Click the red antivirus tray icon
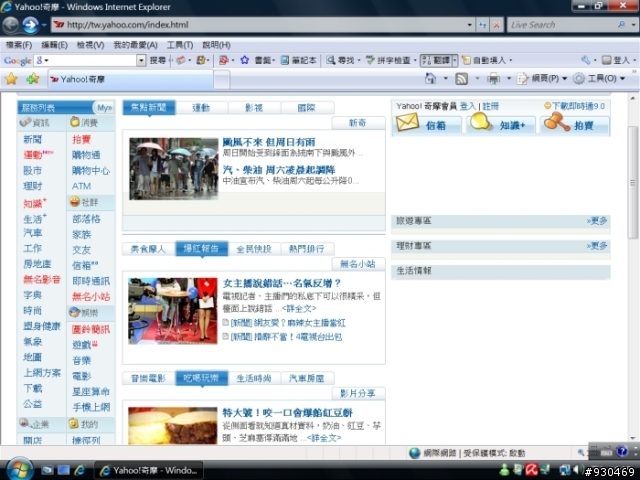This screenshot has height=480, width=640. coord(531,470)
